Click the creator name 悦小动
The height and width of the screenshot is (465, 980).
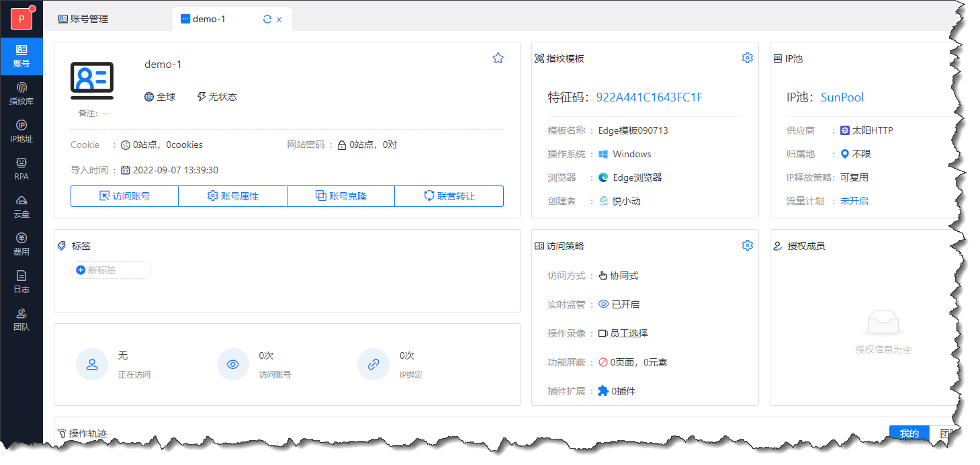pyautogui.click(x=625, y=201)
